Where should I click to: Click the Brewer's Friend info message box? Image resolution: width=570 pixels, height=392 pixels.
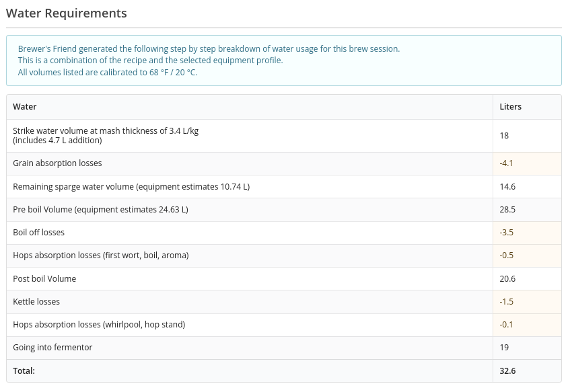point(284,61)
